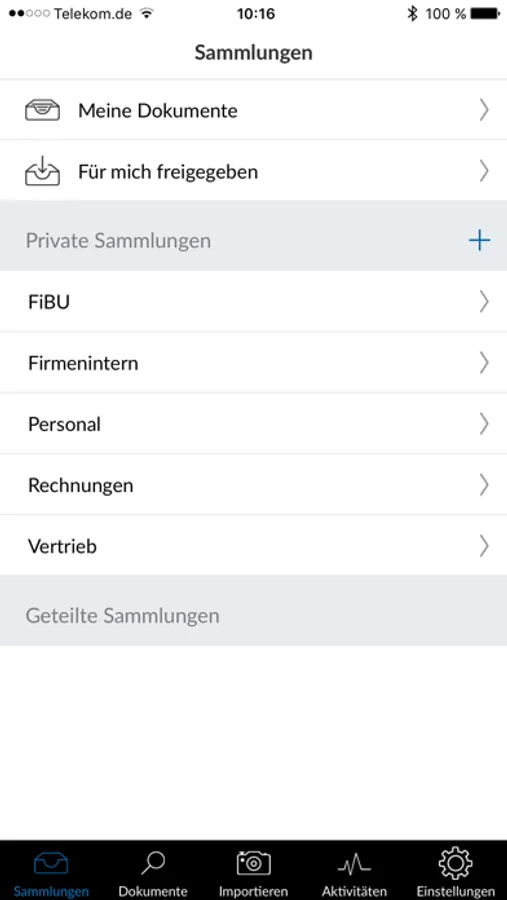Tap the chevron next to Meine Dokumente
The width and height of the screenshot is (507, 900).
pos(484,110)
